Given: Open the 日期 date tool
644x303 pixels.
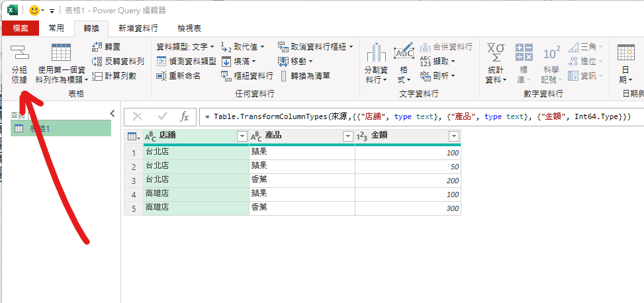Looking at the screenshot, I should click(x=626, y=64).
